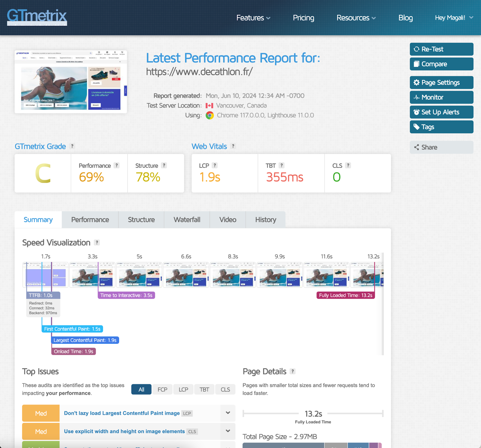The width and height of the screenshot is (481, 448).
Task: Select the Summary tab
Action: coord(38,220)
